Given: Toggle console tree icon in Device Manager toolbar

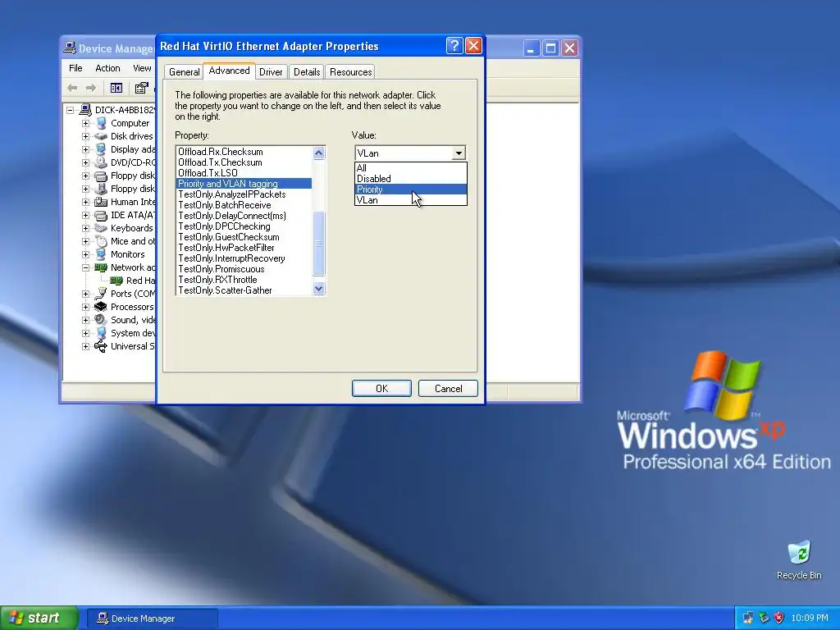Looking at the screenshot, I should 116,88.
